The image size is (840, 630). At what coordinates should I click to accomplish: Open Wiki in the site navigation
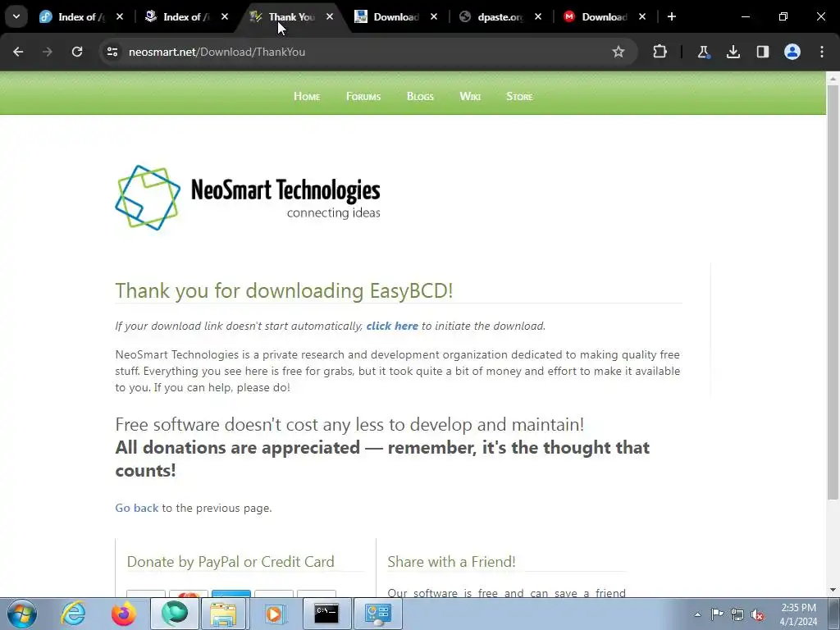(470, 97)
